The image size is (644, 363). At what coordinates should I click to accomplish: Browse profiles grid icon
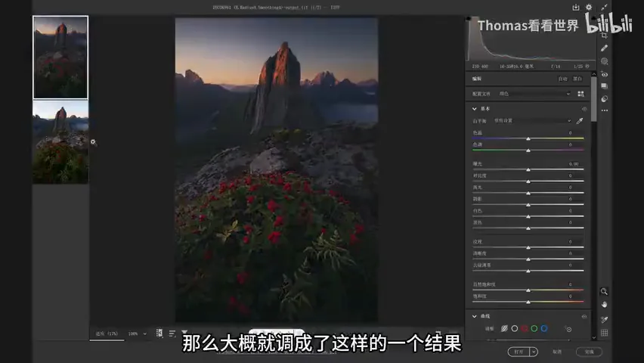click(x=581, y=94)
